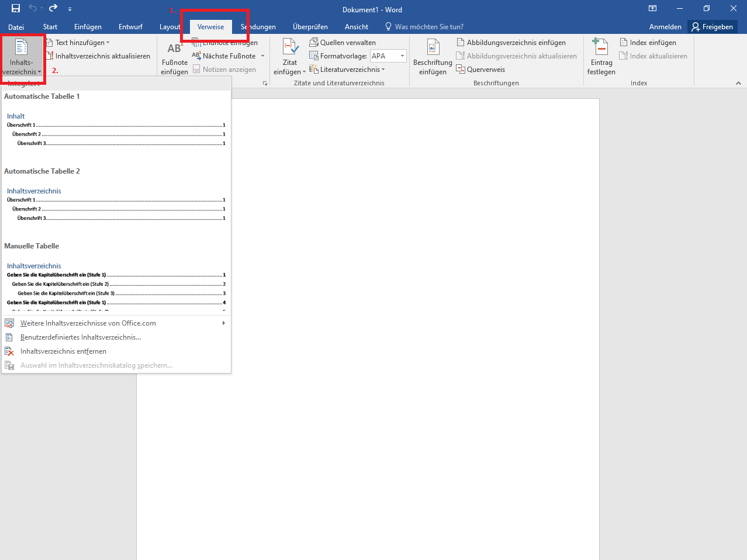Screen dimensions: 747x560
Task: Click Nächste Fußnote button
Action: [x=225, y=56]
